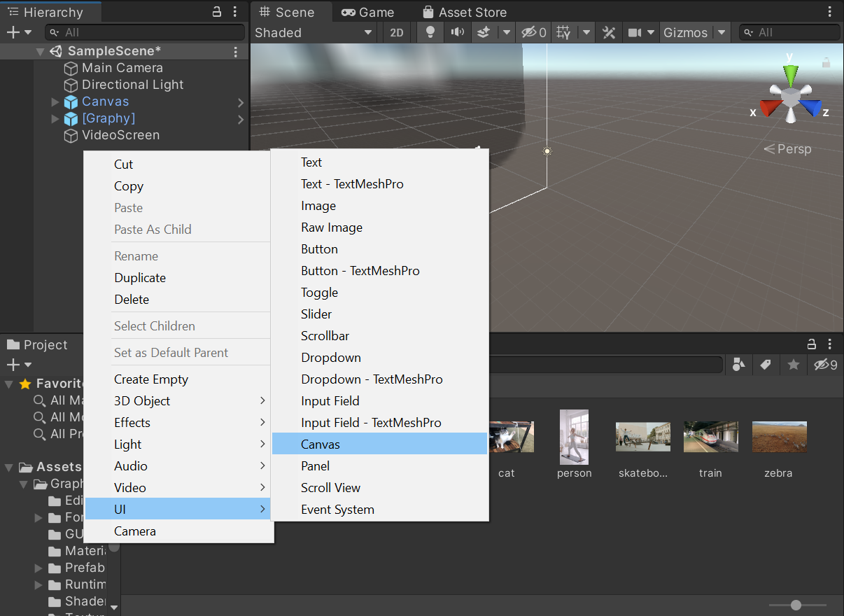Toggle 2D view mode in Scene
Image resolution: width=844 pixels, height=616 pixels.
pyautogui.click(x=397, y=32)
